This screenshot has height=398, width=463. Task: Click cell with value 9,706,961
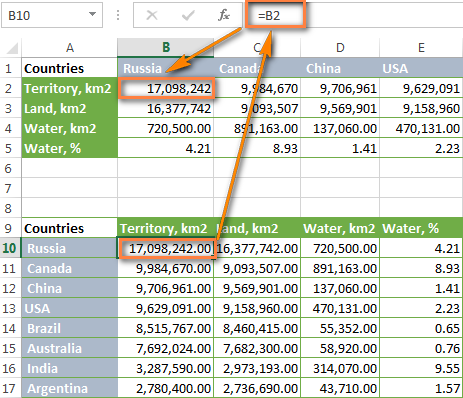(340, 88)
